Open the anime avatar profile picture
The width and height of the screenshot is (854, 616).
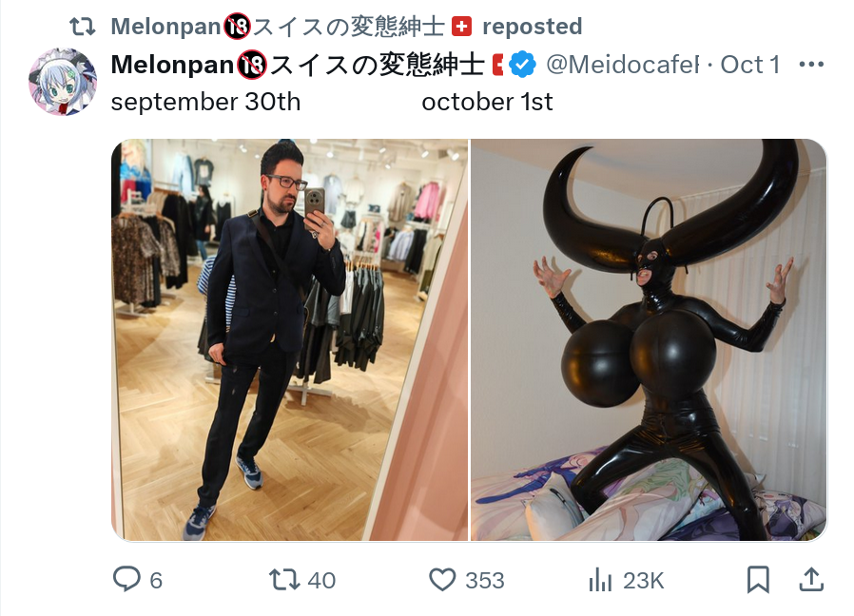click(63, 82)
